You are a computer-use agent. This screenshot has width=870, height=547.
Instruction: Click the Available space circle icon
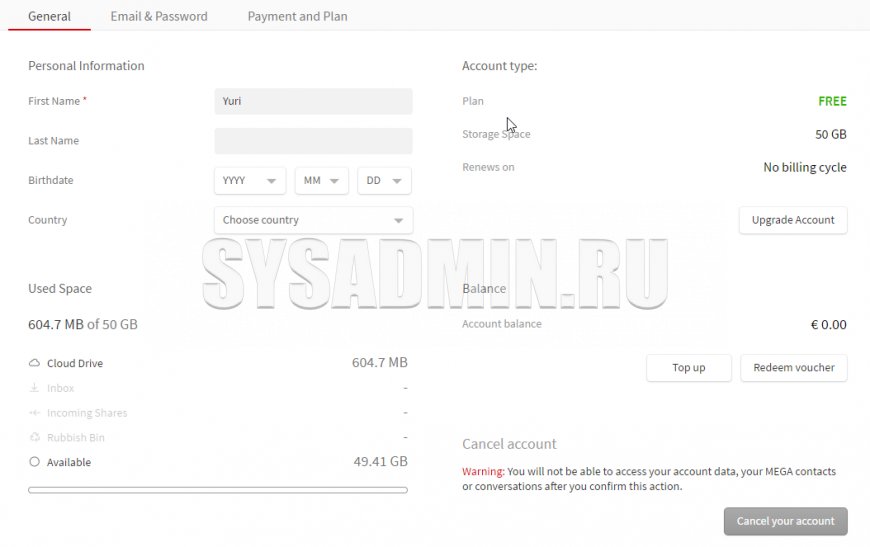(x=34, y=462)
